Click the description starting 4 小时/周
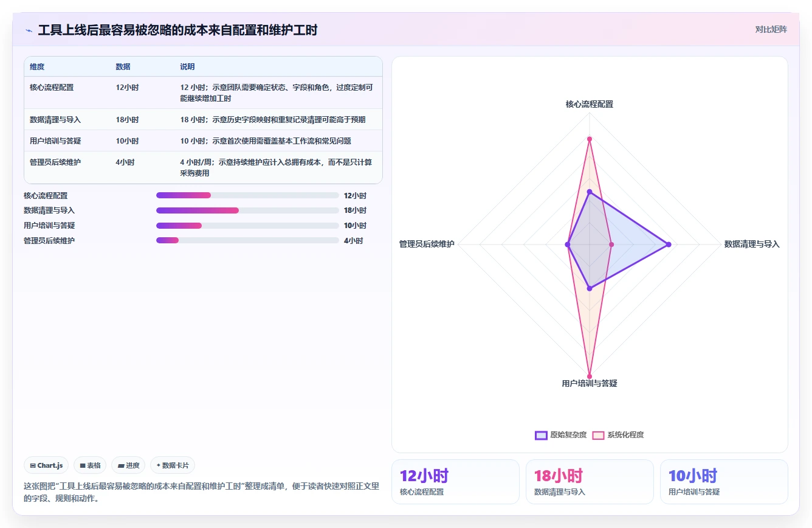 [x=276, y=168]
